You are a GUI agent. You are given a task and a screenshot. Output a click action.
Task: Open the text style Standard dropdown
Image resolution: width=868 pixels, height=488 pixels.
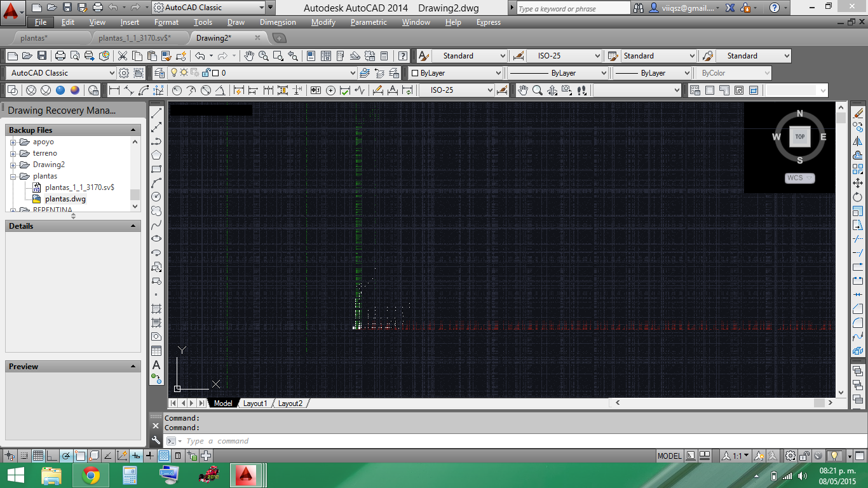coord(470,56)
